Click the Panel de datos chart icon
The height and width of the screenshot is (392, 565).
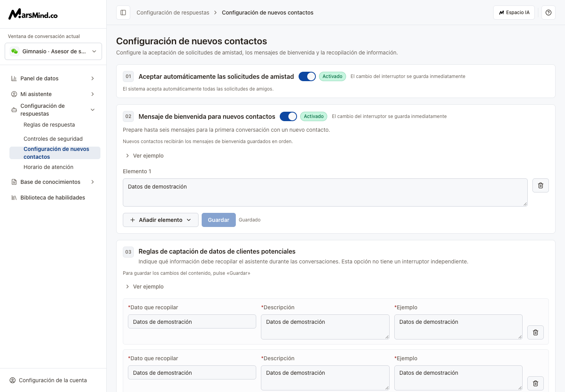point(14,78)
